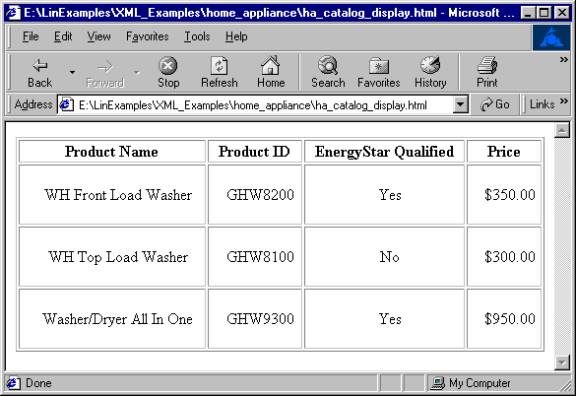Reload the page with the Refresh icon
Viewport: 576px width, 396px height.
tap(219, 66)
